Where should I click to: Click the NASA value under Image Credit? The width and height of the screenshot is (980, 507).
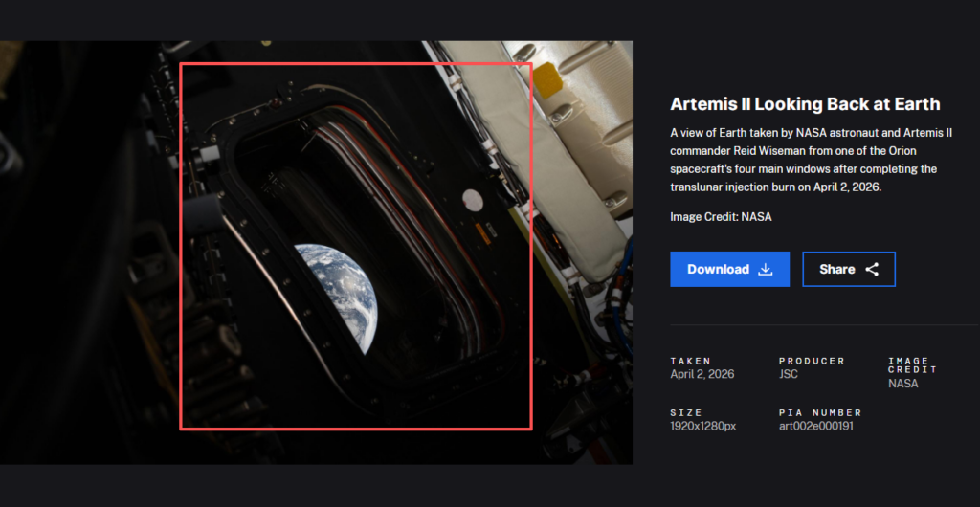tap(902, 384)
